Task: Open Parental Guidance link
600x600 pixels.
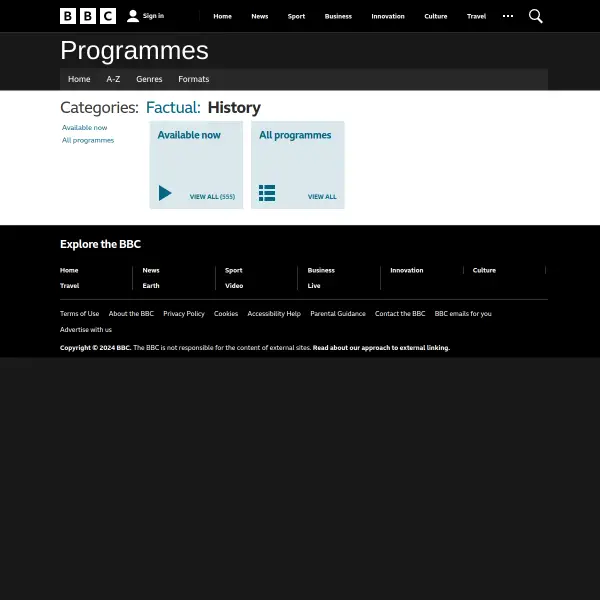Action: 338,313
